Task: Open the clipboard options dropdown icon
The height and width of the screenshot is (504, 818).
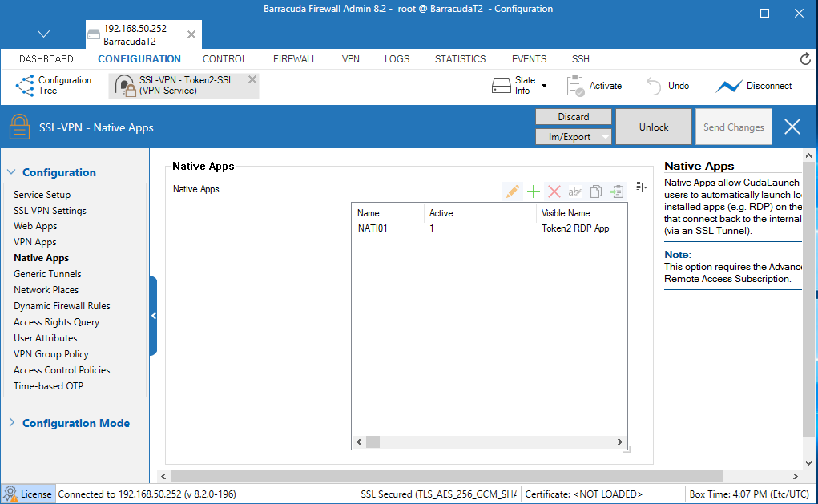Action: click(640, 187)
